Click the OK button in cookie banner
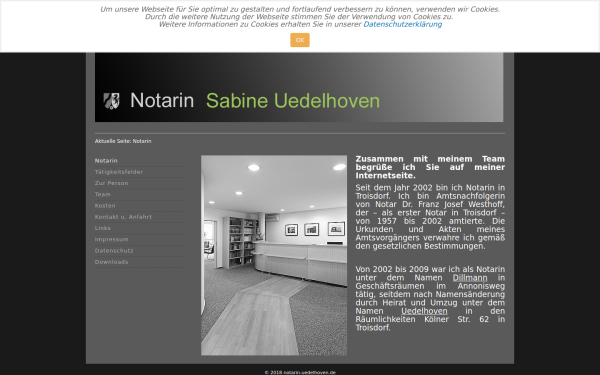The height and width of the screenshot is (375, 600). tap(300, 40)
